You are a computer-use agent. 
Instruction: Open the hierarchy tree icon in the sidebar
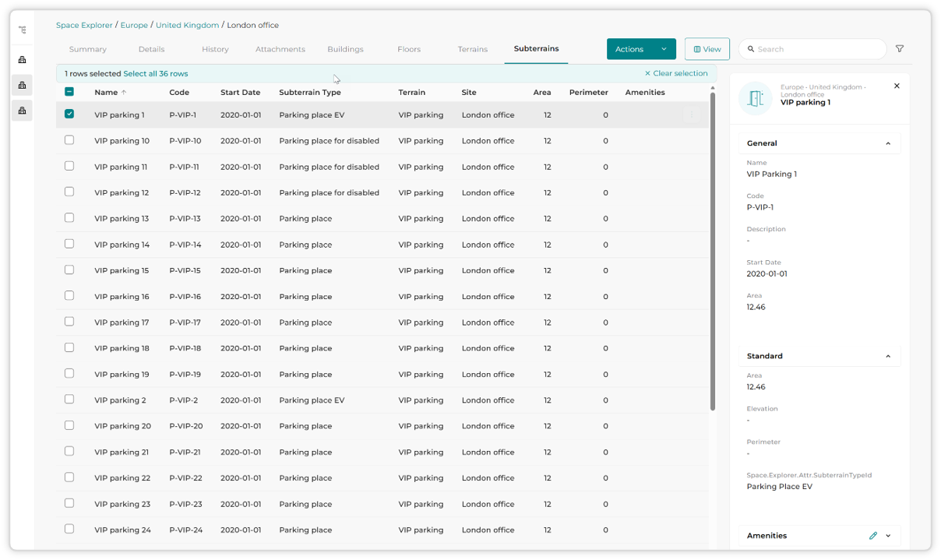point(23,30)
